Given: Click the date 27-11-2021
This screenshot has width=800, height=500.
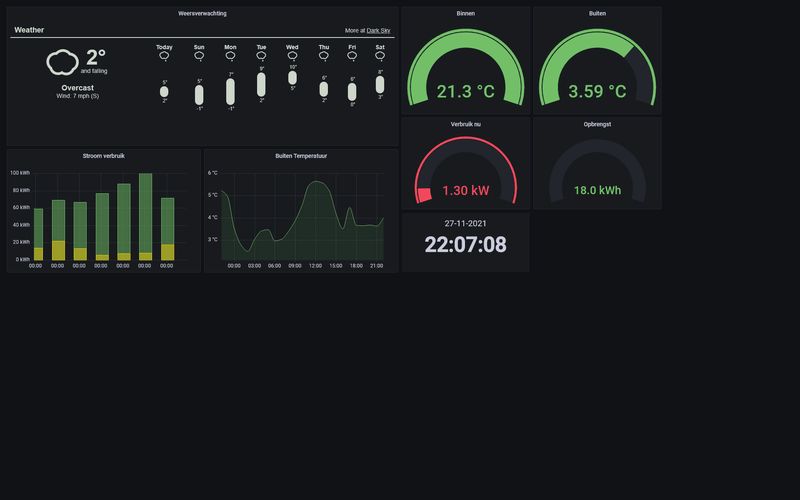Looking at the screenshot, I should [x=465, y=223].
